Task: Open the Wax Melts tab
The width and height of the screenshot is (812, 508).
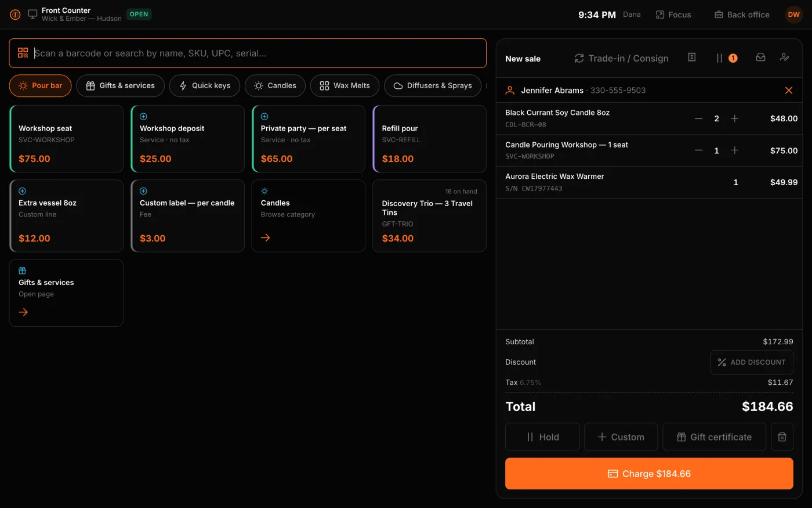Action: pos(345,86)
